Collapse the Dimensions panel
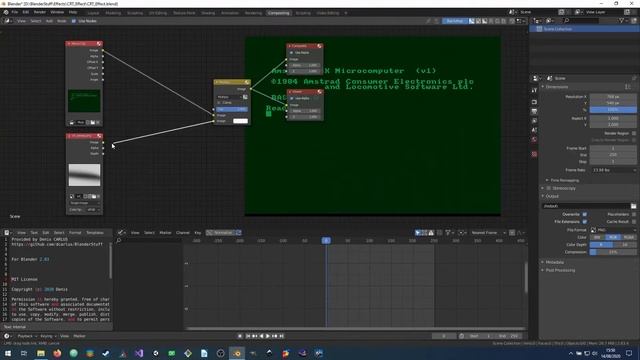This screenshot has height=360, width=640. pos(557,87)
